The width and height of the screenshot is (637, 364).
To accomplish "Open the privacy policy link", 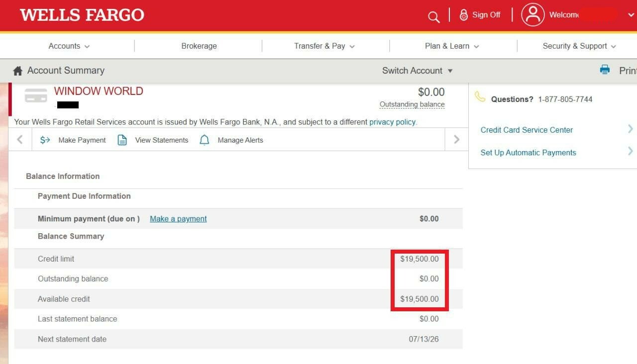I will pos(392,122).
